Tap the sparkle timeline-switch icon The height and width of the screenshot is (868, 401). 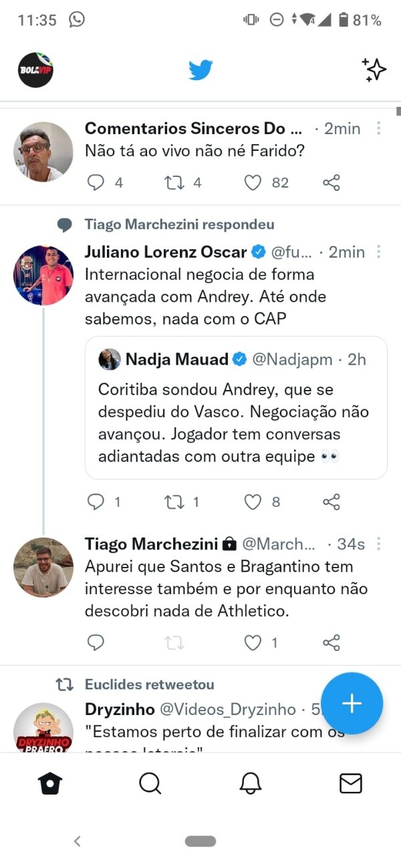point(374,69)
